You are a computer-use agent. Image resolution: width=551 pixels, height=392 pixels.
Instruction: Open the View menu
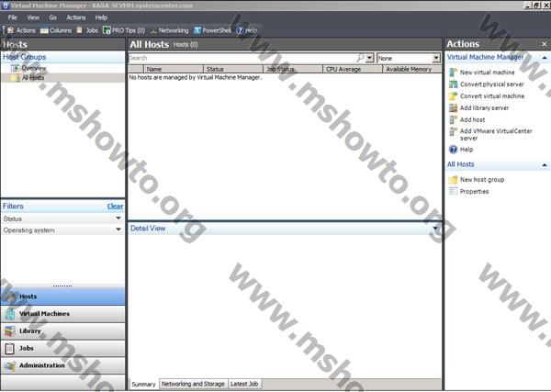[33, 17]
